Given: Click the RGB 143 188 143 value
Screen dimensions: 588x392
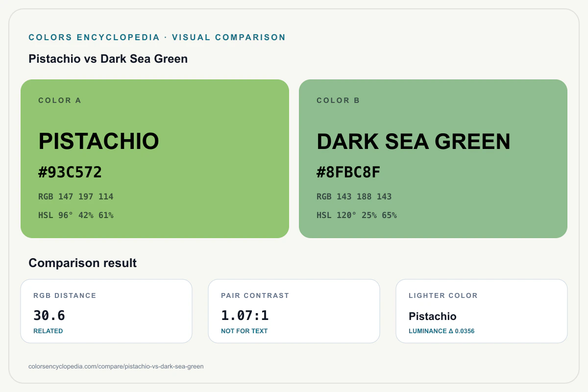Looking at the screenshot, I should (x=354, y=196).
